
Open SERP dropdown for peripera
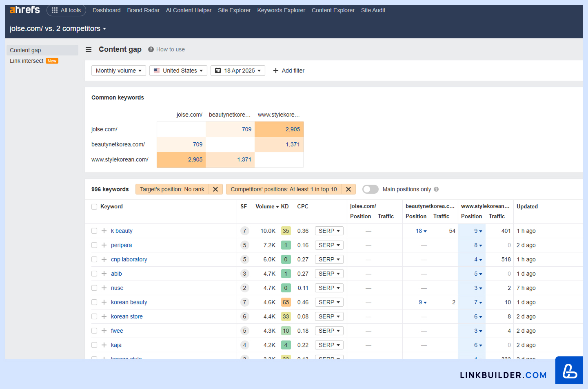329,245
